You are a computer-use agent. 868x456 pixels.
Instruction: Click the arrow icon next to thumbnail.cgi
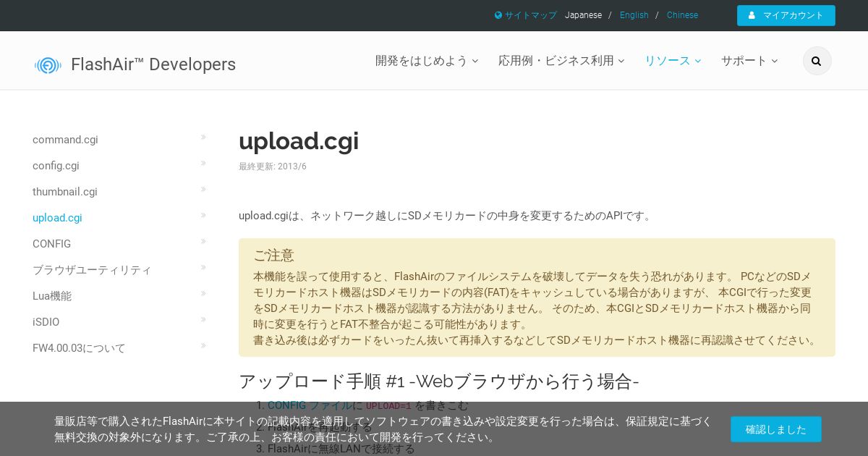click(203, 189)
